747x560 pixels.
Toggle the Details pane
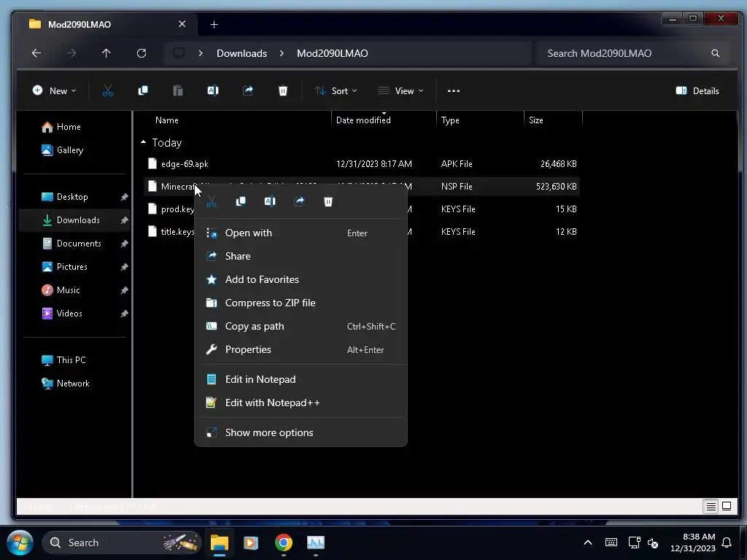coord(697,91)
